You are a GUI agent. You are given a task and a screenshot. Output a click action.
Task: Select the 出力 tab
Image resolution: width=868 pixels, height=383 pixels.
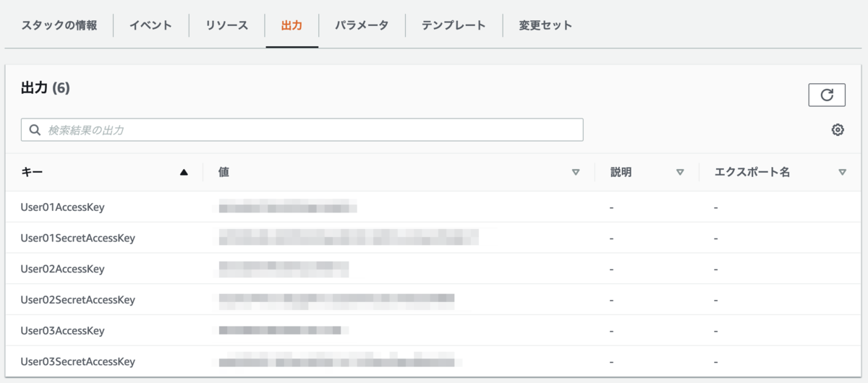point(292,25)
